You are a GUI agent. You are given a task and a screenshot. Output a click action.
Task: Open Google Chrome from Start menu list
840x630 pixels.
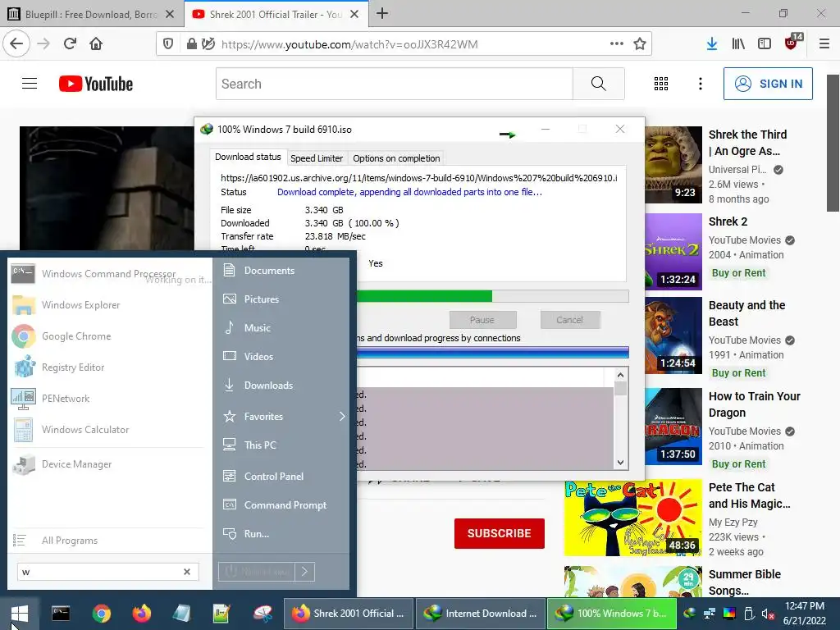[109, 336]
